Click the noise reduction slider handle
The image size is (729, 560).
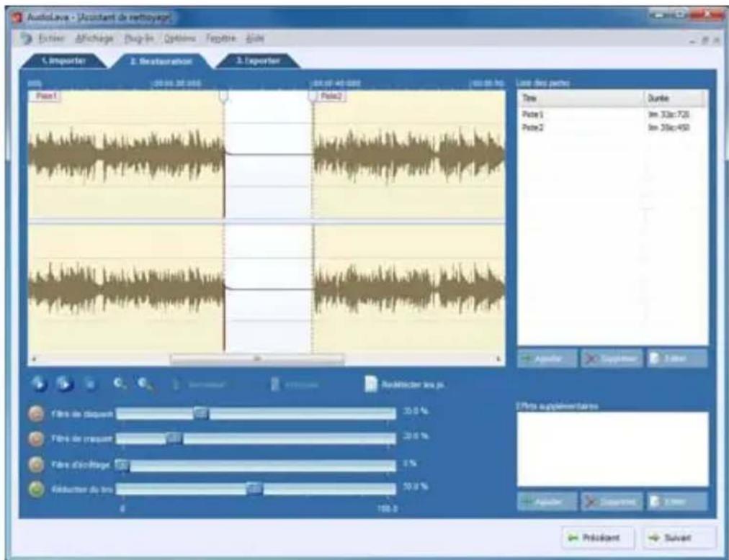coord(254,489)
